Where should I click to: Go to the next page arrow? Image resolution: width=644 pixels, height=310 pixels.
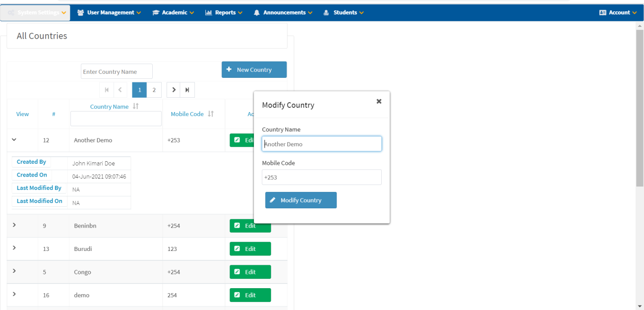pyautogui.click(x=174, y=90)
